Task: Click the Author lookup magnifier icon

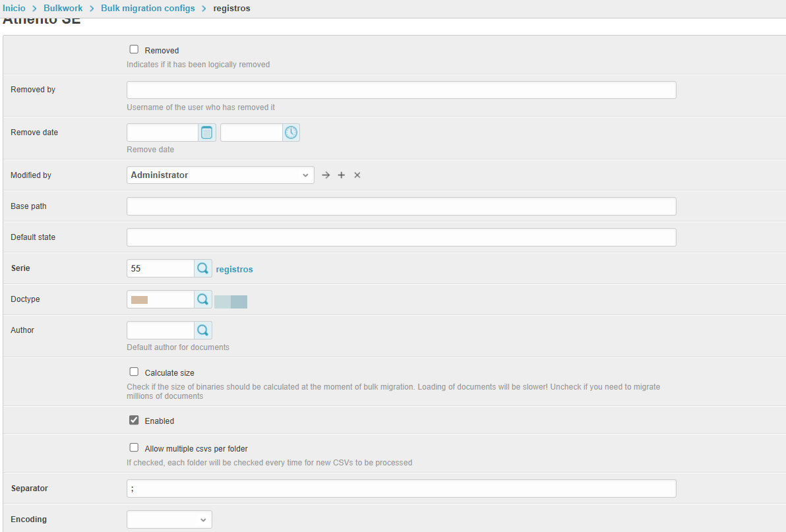Action: [x=203, y=330]
